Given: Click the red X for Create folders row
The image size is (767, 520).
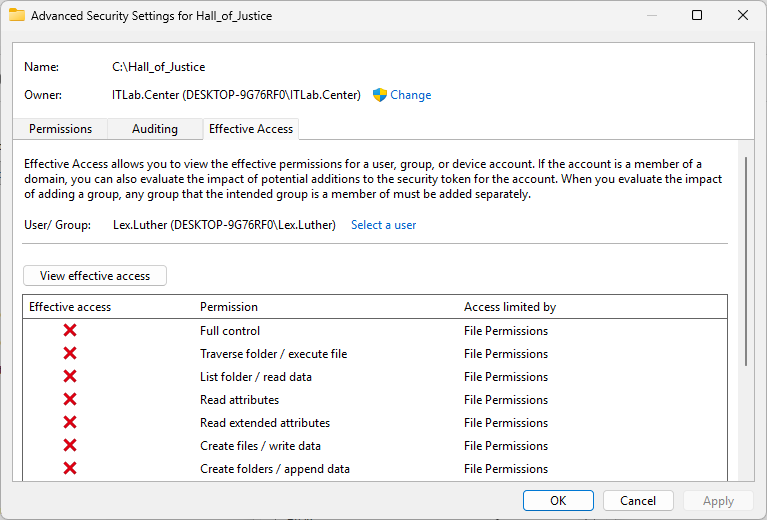Looking at the screenshot, I should click(x=70, y=469).
